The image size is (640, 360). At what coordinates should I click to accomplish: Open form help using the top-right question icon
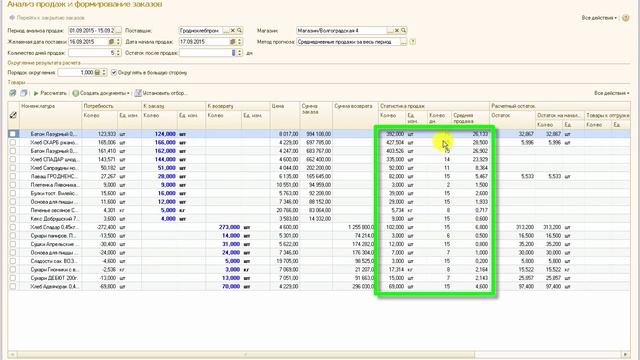point(625,18)
